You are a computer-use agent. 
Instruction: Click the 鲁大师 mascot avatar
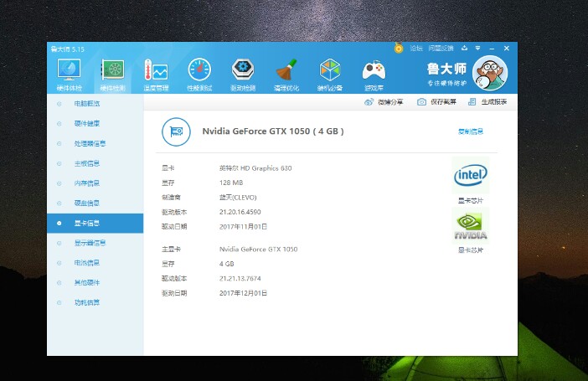click(x=490, y=73)
